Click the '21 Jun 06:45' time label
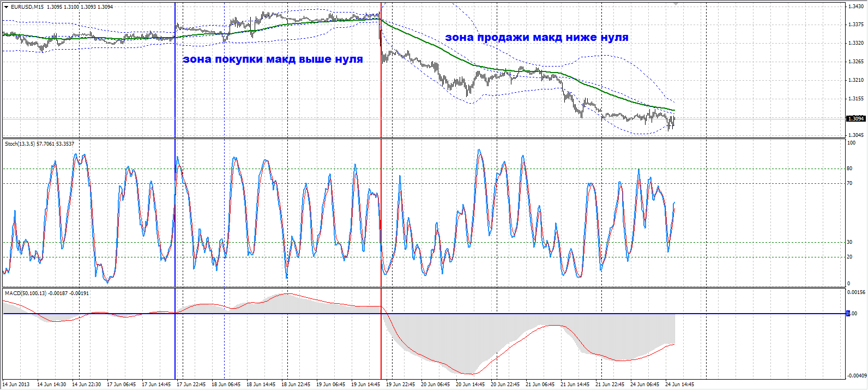 pos(540,385)
